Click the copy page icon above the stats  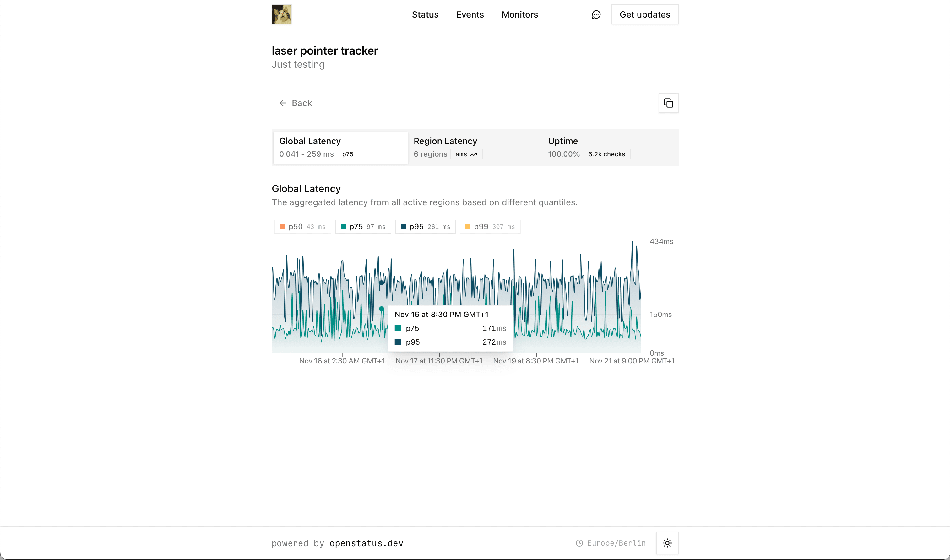point(668,103)
